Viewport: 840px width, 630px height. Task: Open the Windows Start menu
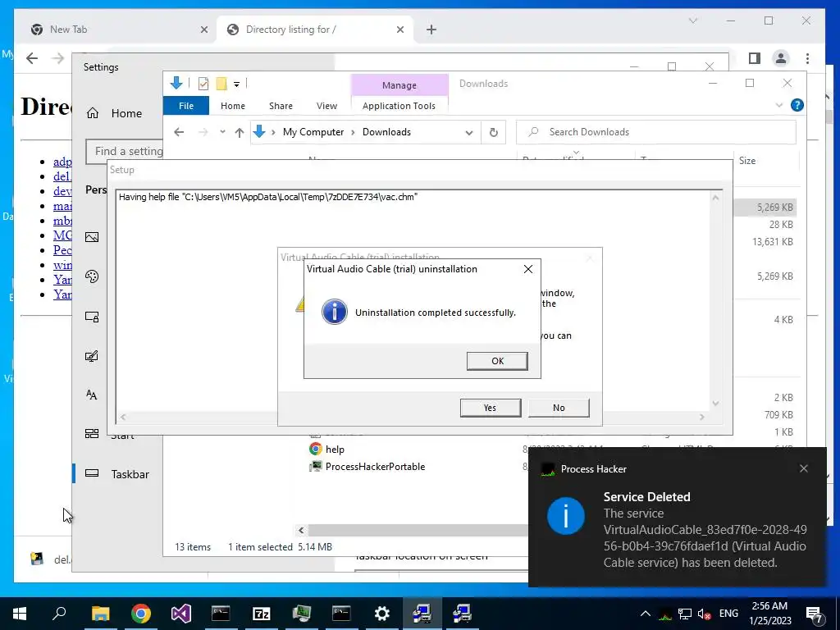(x=20, y=614)
